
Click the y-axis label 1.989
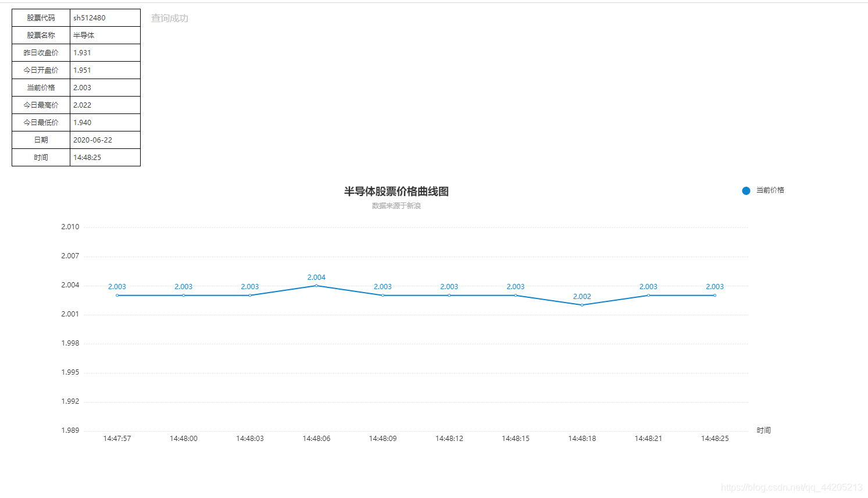[70, 431]
